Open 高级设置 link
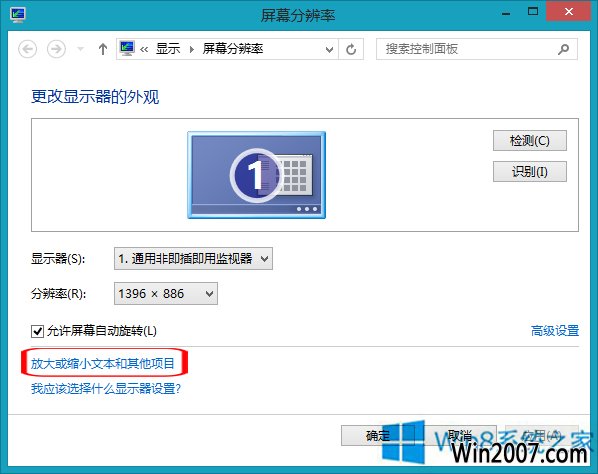Viewport: 598px width, 474px height. pyautogui.click(x=555, y=331)
